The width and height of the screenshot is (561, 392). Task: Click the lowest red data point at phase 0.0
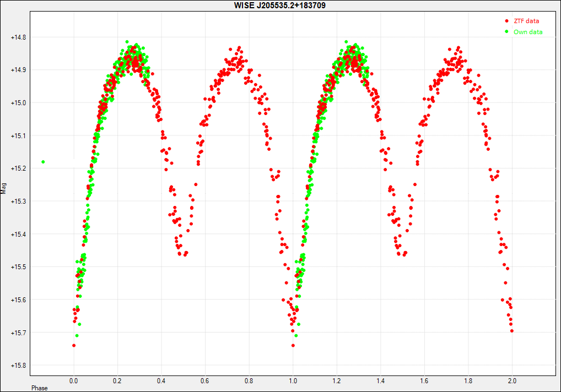(x=74, y=346)
